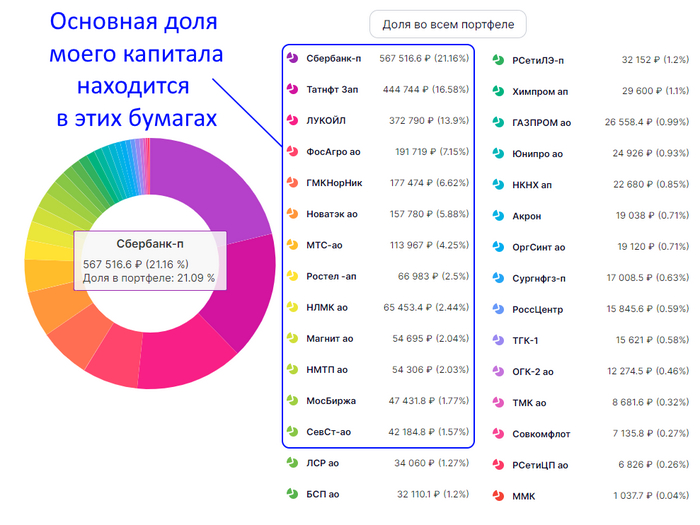
Task: Click the 'Сбербанк-п' legend name
Action: 333,58
